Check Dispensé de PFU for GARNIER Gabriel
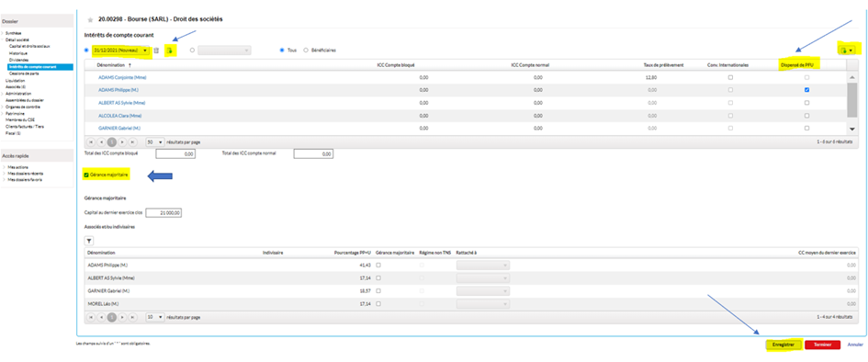Viewport: 868px width, 362px height. 806,129
